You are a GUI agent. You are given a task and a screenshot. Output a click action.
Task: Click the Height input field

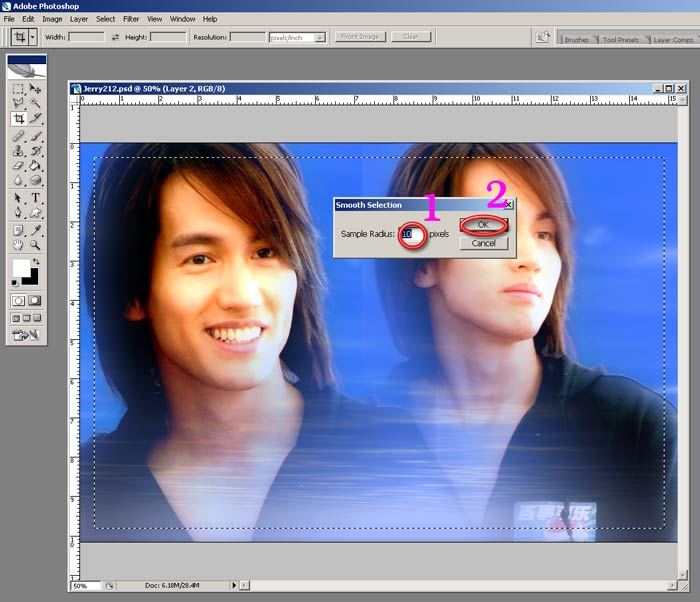coord(168,37)
